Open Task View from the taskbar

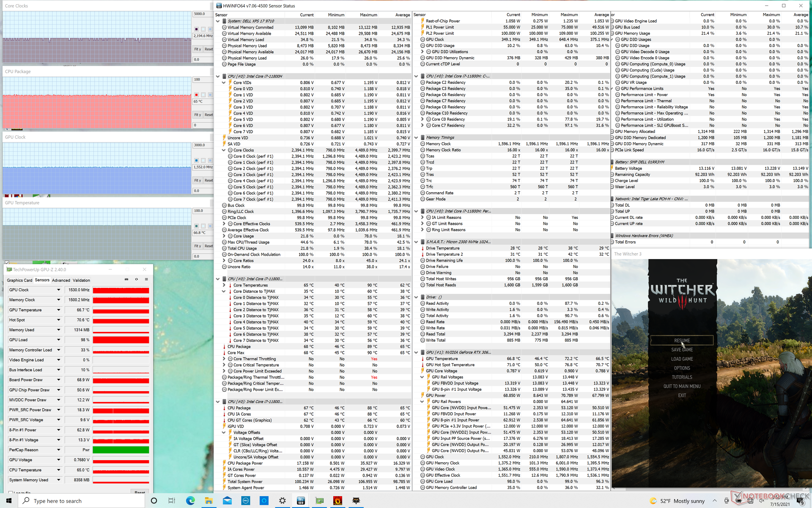[x=172, y=501]
